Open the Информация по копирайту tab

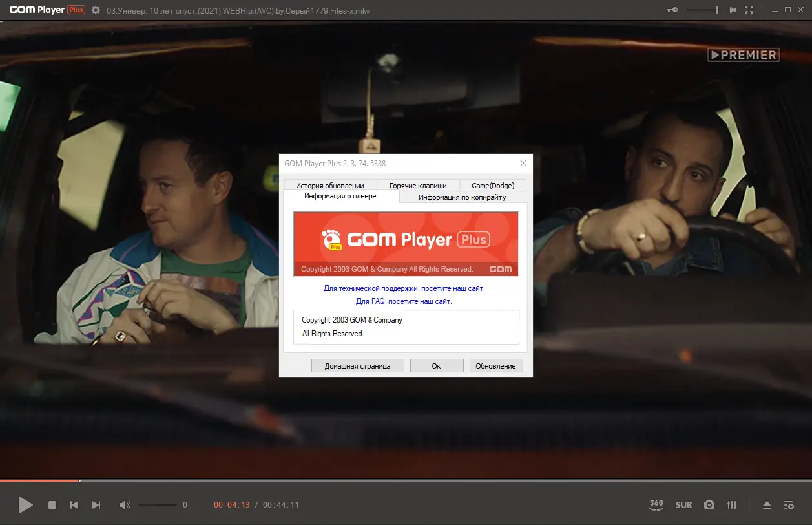point(463,197)
